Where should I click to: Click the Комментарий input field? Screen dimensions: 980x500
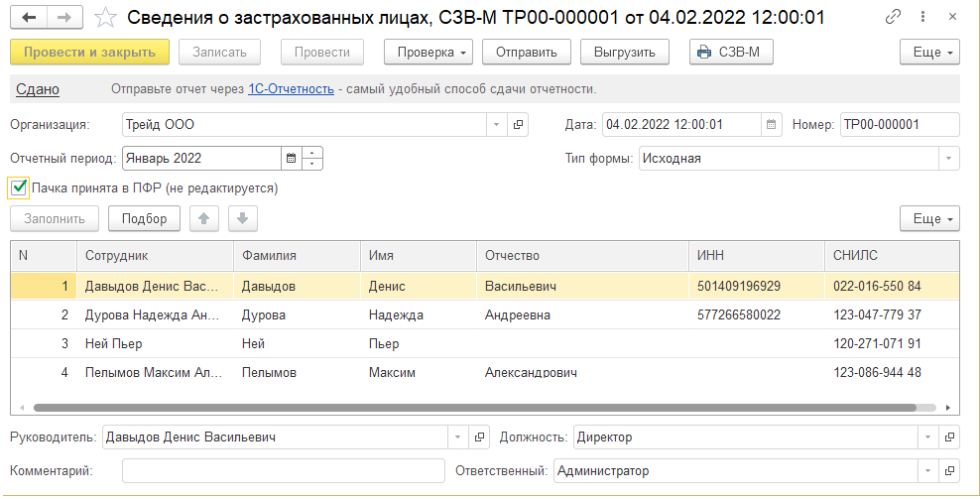(283, 471)
